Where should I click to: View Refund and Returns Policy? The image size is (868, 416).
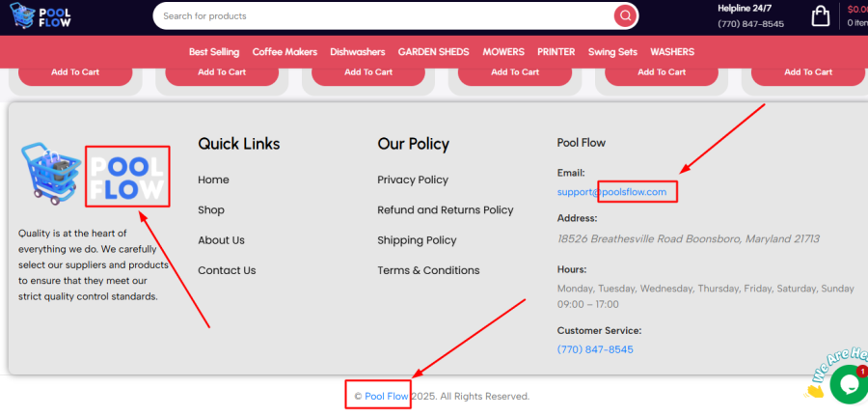(x=445, y=209)
